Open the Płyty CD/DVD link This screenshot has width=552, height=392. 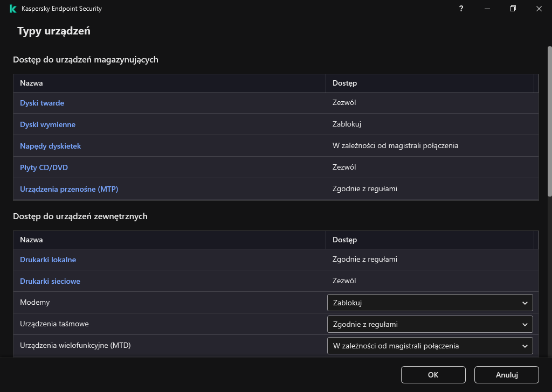(x=44, y=167)
